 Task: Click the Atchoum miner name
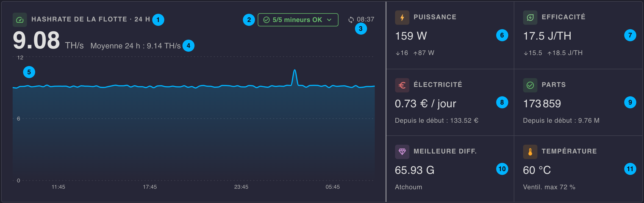(x=409, y=187)
